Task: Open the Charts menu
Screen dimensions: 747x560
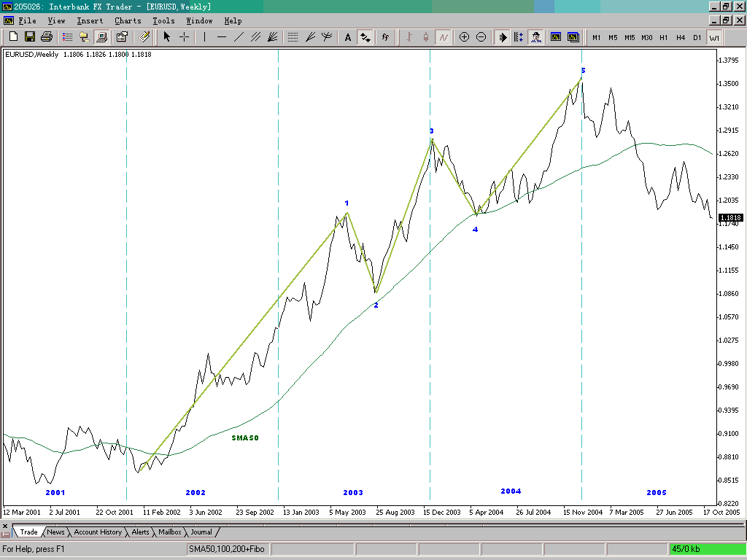Action: [x=128, y=20]
